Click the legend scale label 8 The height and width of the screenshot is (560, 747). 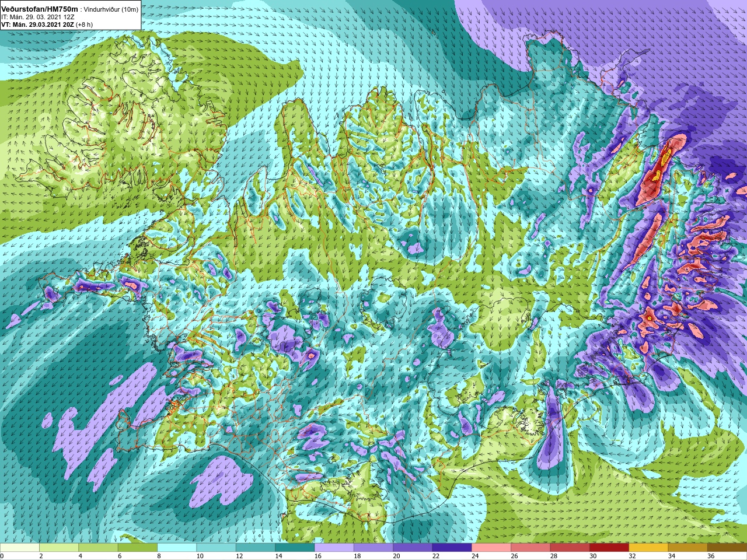tap(159, 556)
